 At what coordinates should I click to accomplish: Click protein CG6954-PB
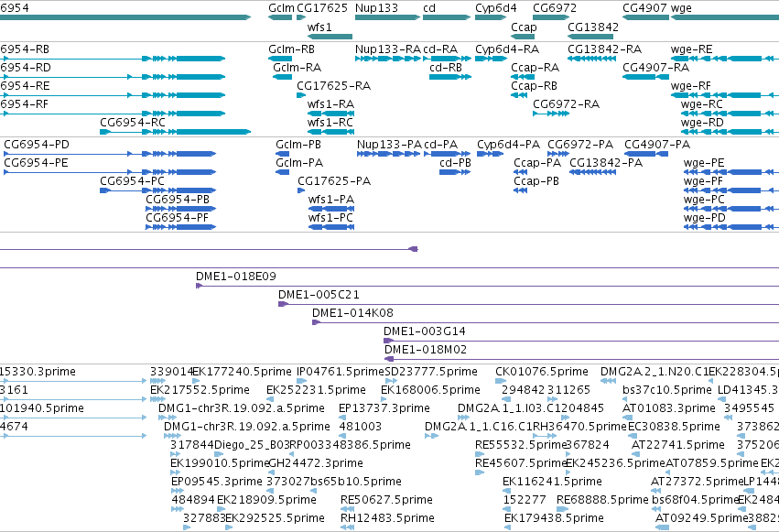click(178, 200)
